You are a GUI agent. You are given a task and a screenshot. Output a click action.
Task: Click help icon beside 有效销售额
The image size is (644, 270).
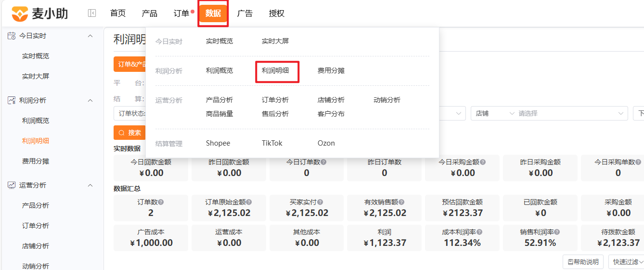[x=401, y=202]
